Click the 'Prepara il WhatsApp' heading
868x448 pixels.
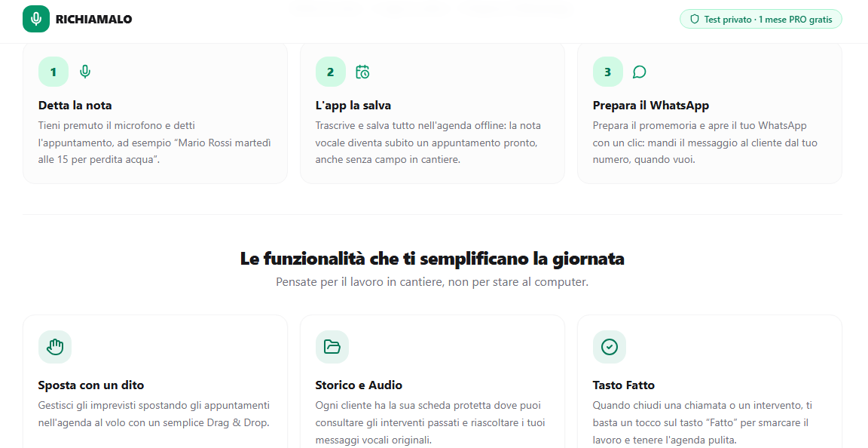pos(651,106)
